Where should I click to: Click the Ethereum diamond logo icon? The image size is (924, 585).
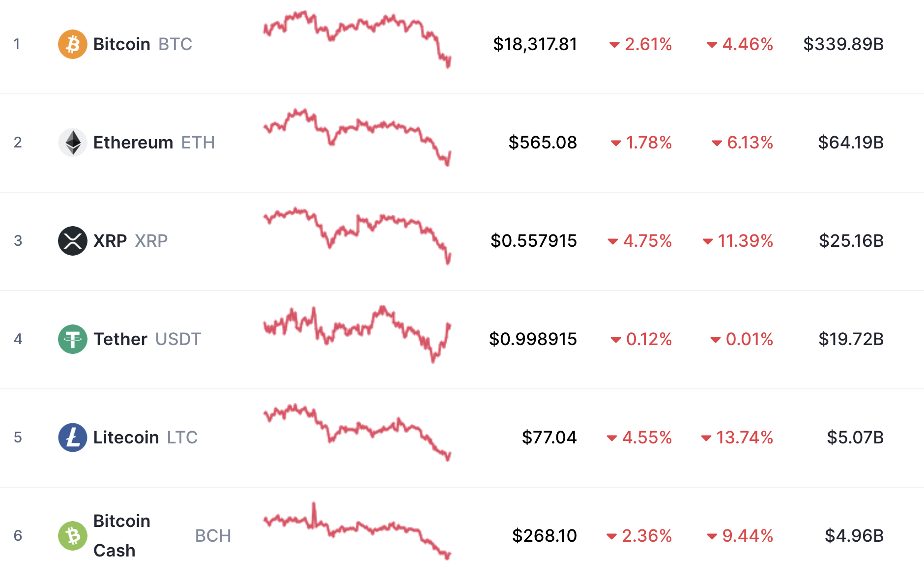(73, 143)
